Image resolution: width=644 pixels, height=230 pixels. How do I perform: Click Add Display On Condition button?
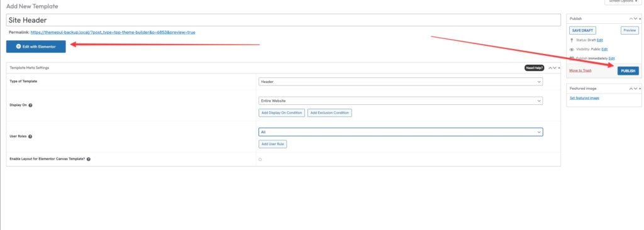(282, 113)
